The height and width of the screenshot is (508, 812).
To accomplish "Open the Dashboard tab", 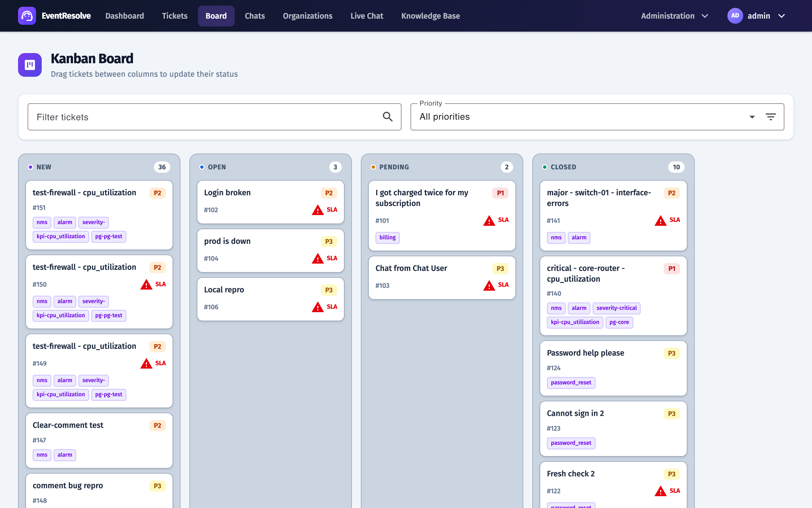I will [x=125, y=16].
